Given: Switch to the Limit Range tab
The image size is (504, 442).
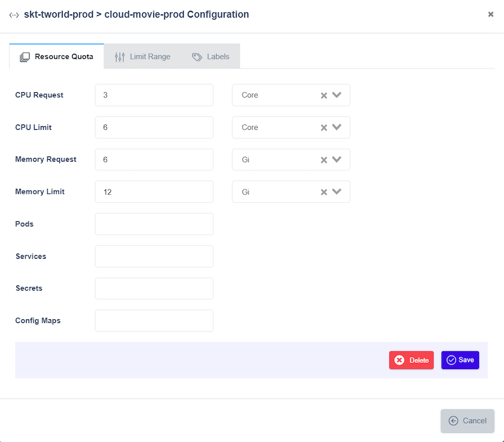Looking at the screenshot, I should point(143,56).
